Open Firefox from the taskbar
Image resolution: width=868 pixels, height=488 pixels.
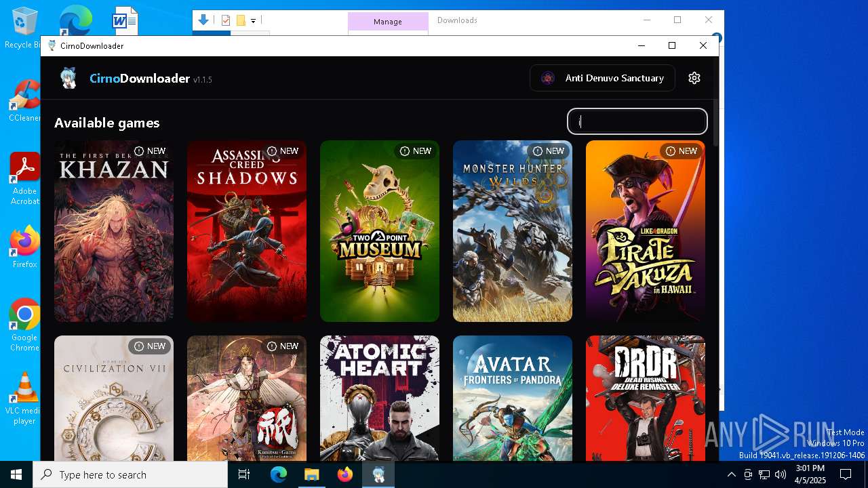pos(345,474)
